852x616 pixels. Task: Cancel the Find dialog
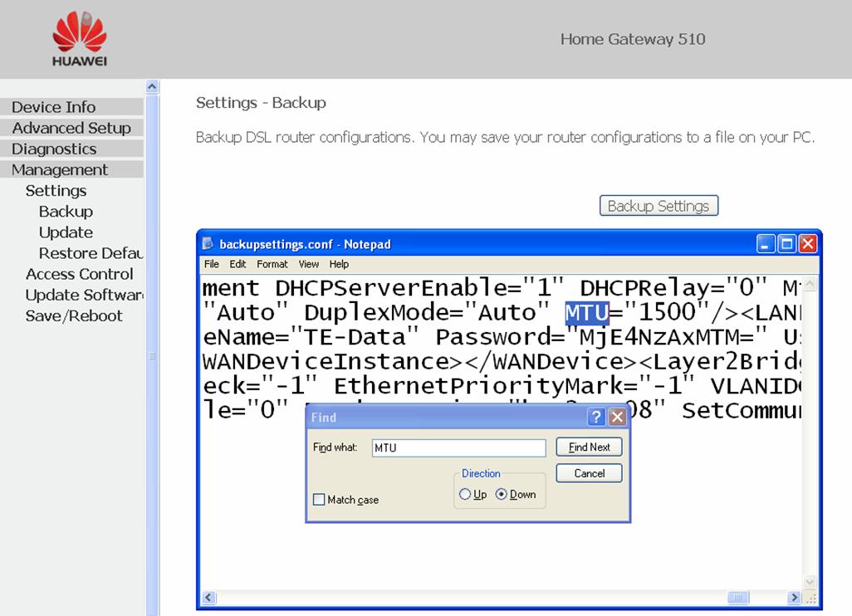tap(588, 473)
